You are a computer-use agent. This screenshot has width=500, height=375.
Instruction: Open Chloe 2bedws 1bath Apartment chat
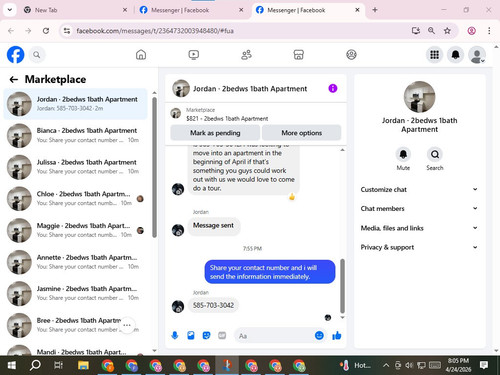[75, 198]
